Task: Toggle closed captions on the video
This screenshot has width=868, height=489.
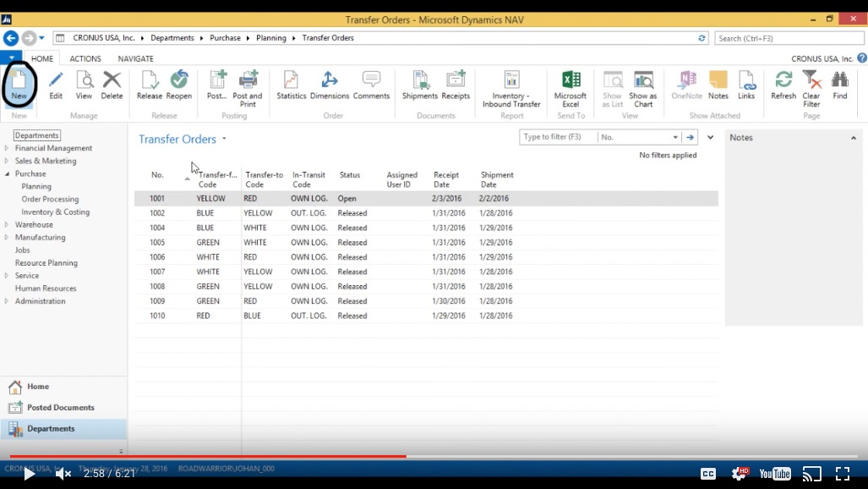Action: tap(708, 474)
